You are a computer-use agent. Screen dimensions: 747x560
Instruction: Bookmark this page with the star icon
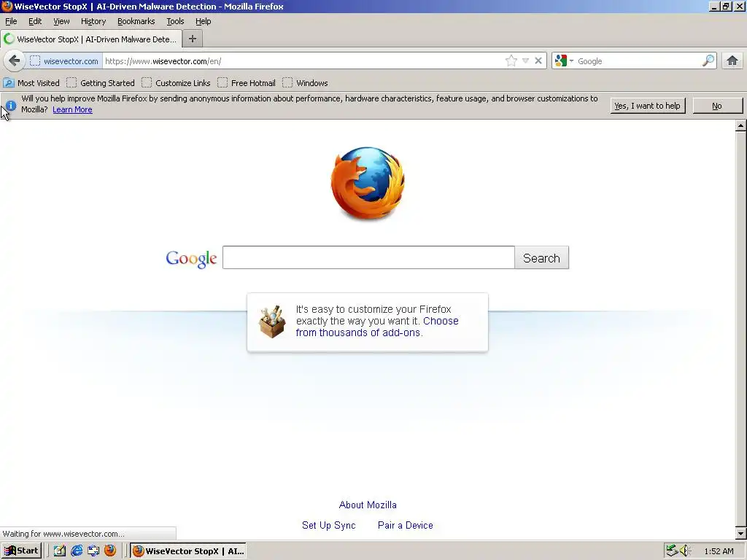[x=511, y=61]
